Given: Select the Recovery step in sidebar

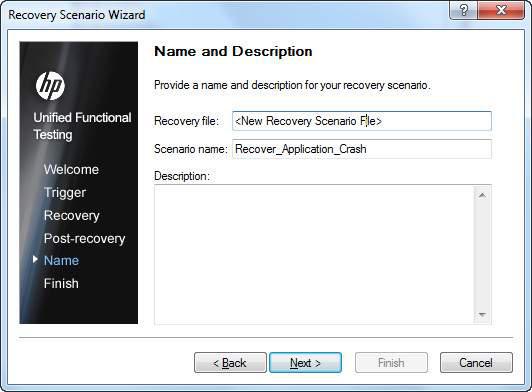Looking at the screenshot, I should 72,216.
